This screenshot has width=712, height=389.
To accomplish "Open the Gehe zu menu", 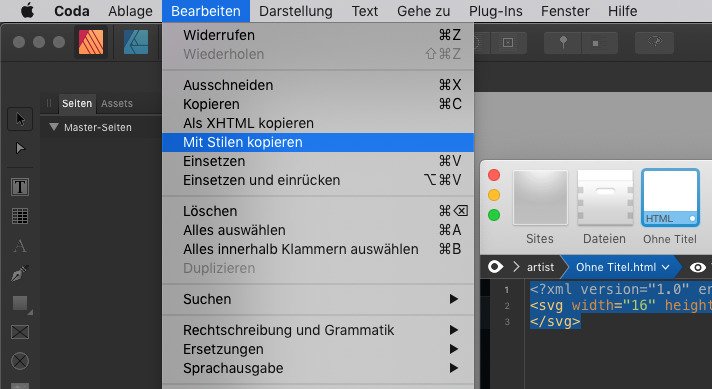I will click(x=424, y=11).
